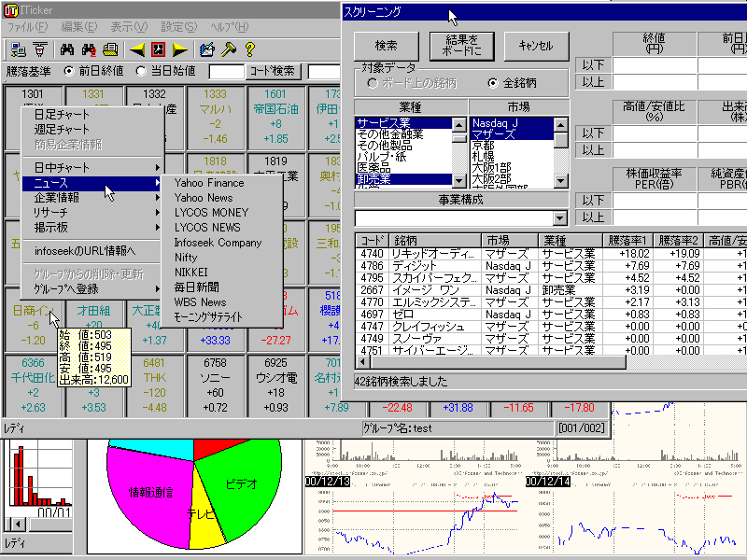Click the 終値 以下 input field
The width and height of the screenshot is (747, 560).
pyautogui.click(x=655, y=64)
